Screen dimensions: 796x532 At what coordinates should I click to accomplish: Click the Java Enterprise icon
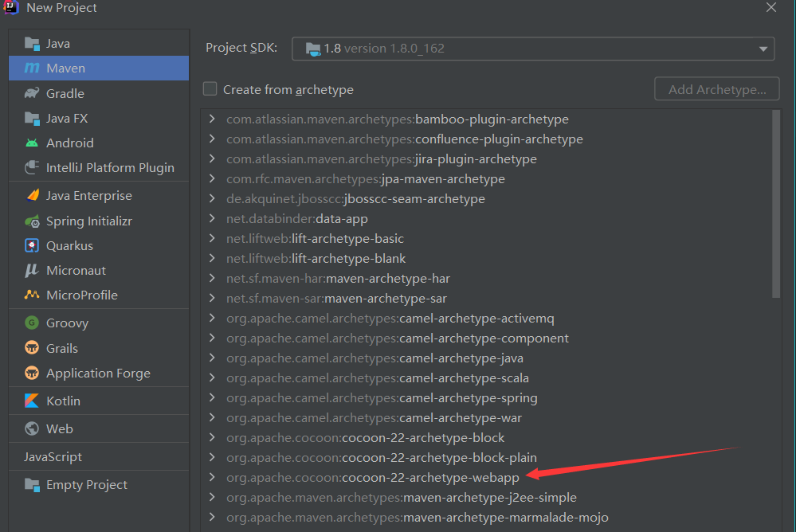32,195
